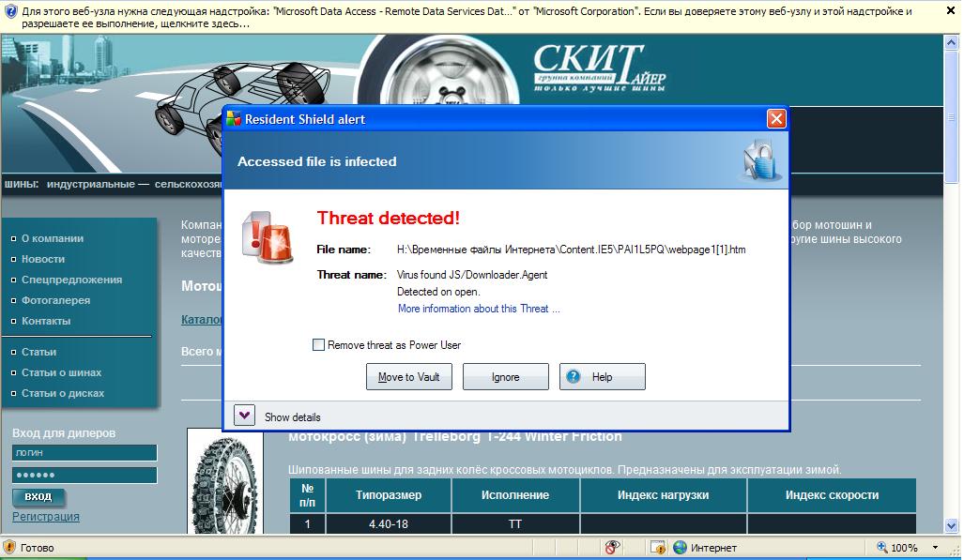Open the zoom level dropdown arrow
This screenshot has width=964, height=560.
(936, 547)
